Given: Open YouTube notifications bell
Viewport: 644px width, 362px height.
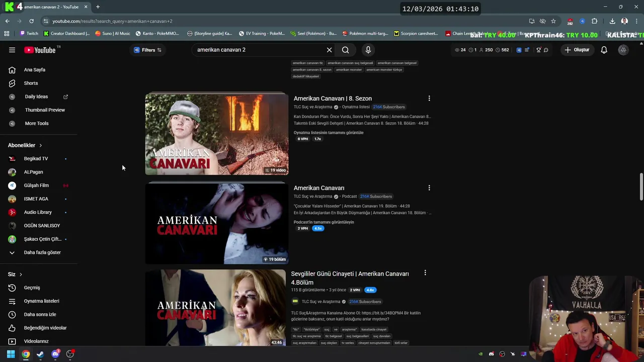Looking at the screenshot, I should 604,50.
